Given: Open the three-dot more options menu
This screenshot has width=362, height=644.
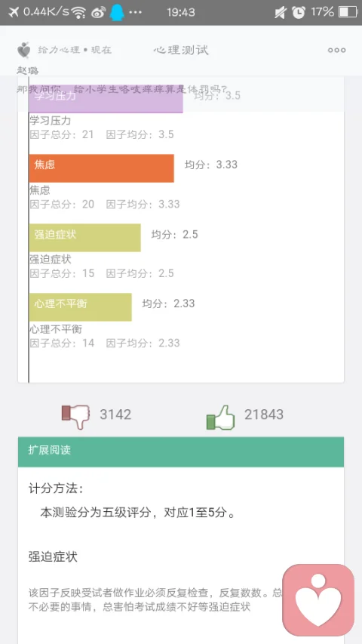Looking at the screenshot, I should 336,50.
